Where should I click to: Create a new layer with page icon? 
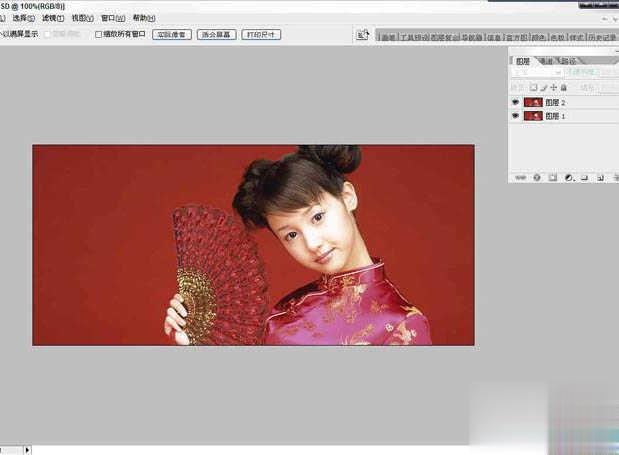coord(600,178)
